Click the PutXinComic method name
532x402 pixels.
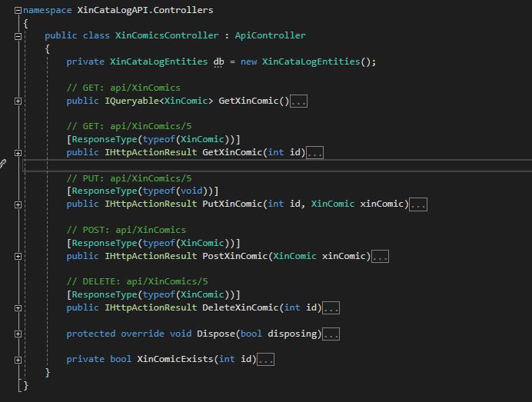pyautogui.click(x=232, y=204)
